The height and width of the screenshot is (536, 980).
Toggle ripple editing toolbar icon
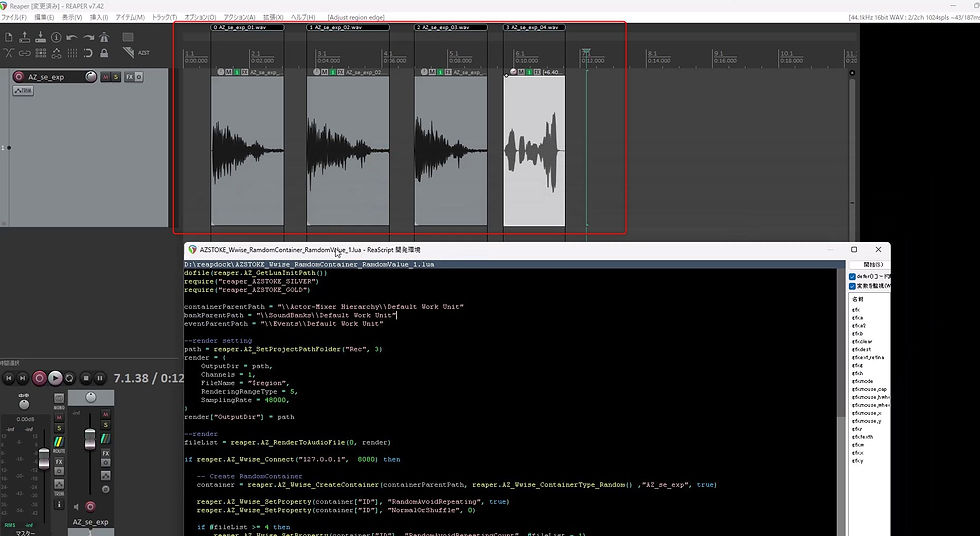tap(41, 53)
